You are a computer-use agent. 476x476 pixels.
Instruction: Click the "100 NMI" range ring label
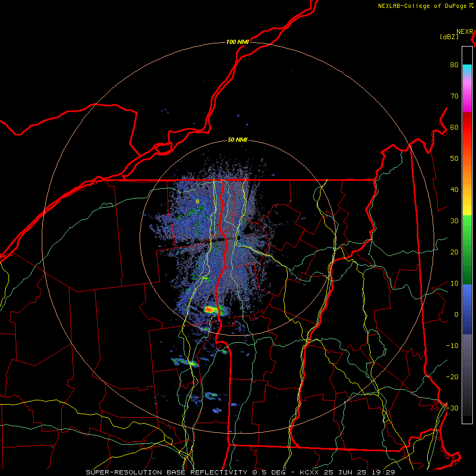237,42
